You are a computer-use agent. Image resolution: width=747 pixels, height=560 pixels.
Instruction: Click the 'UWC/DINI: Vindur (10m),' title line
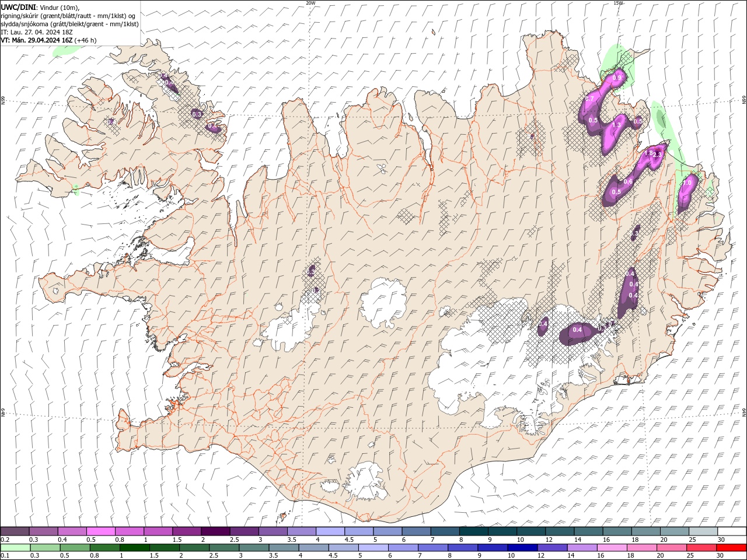point(40,7)
